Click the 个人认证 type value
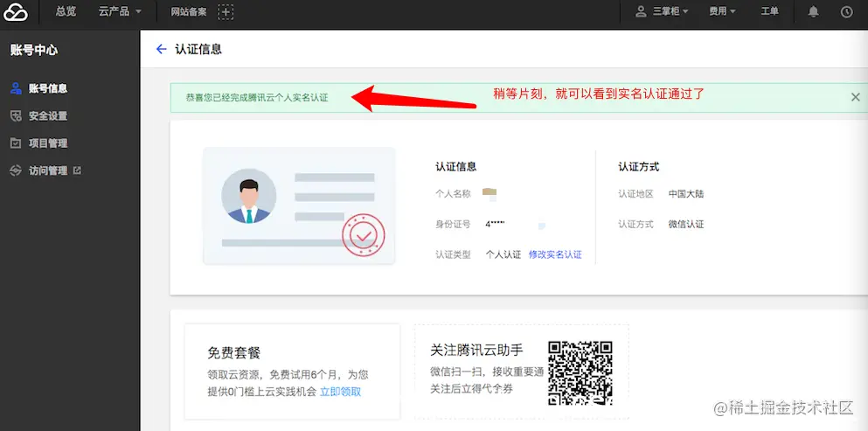 click(503, 254)
